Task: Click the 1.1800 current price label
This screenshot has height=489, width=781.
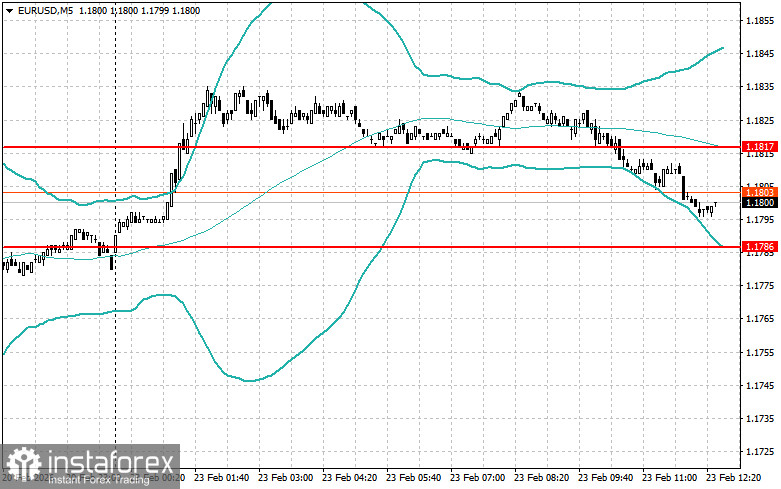Action: 760,203
